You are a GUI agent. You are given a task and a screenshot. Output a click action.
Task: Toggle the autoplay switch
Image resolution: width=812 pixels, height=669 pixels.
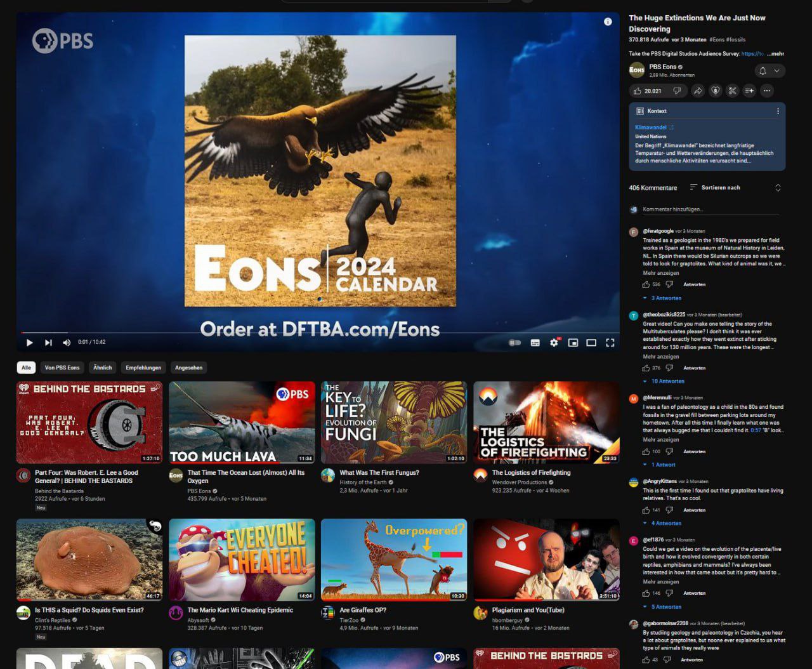tap(514, 342)
